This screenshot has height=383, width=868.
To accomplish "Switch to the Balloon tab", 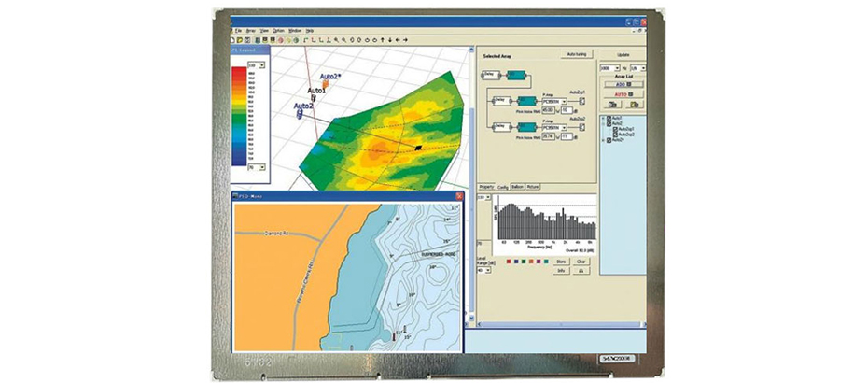I will pyautogui.click(x=518, y=187).
